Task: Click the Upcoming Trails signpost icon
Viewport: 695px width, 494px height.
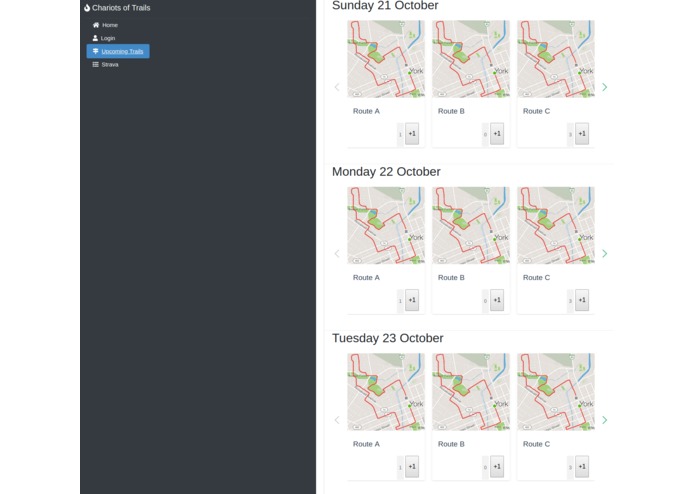Action: (95, 51)
